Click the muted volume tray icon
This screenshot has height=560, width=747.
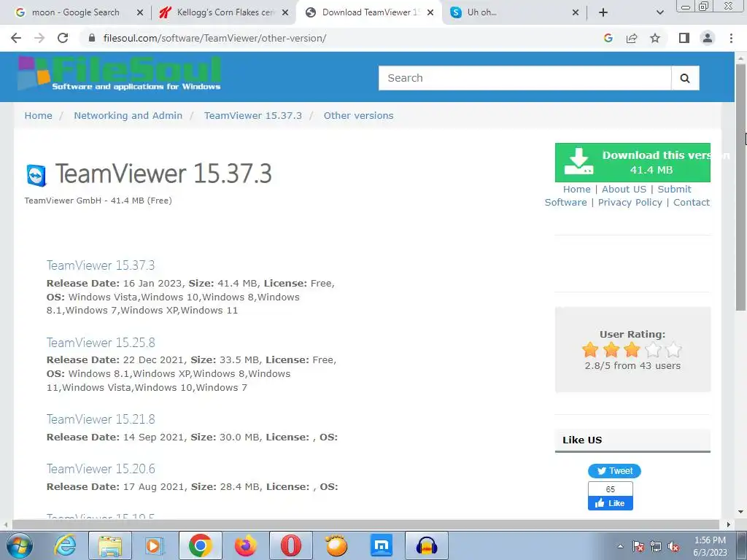coord(673,546)
